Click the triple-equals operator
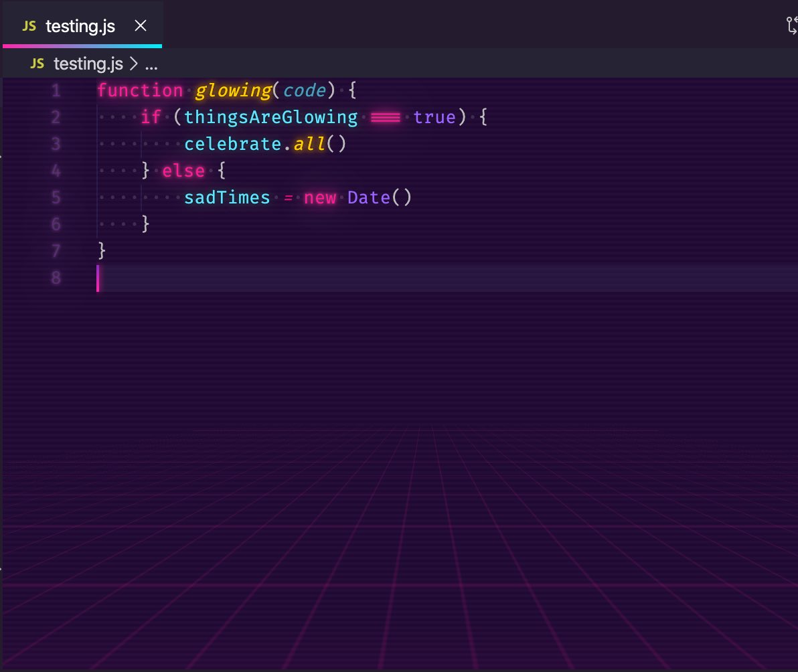This screenshot has width=798, height=672. (x=385, y=118)
